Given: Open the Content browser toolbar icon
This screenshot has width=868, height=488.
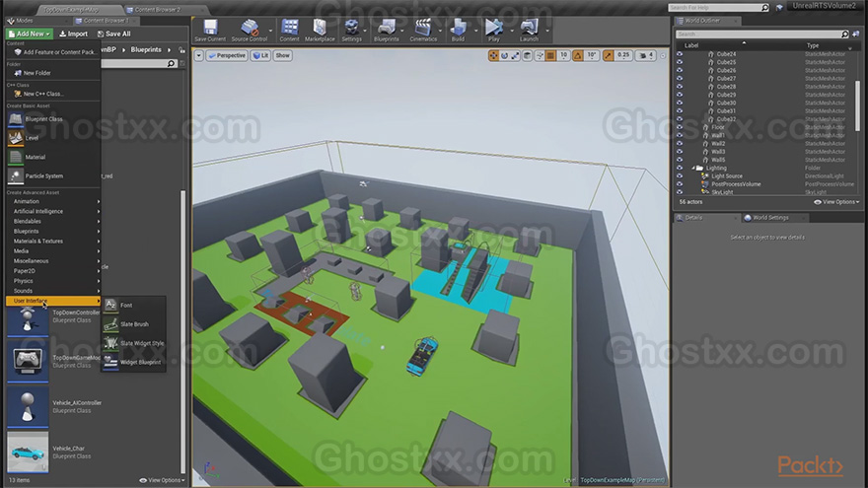Looking at the screenshot, I should pyautogui.click(x=289, y=28).
